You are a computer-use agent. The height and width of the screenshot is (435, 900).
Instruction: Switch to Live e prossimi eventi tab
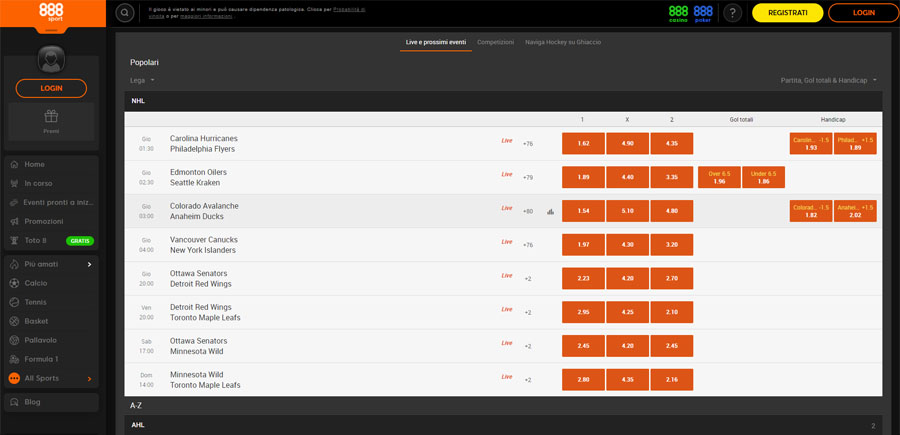point(436,42)
